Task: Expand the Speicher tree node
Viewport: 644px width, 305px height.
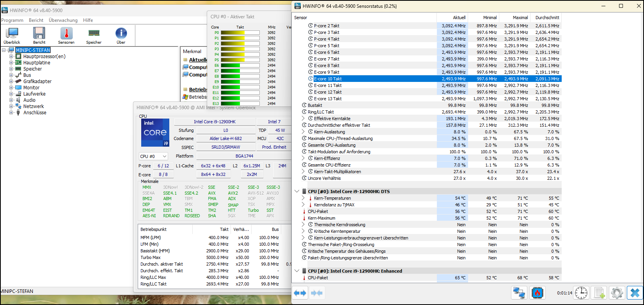Action: pos(11,69)
